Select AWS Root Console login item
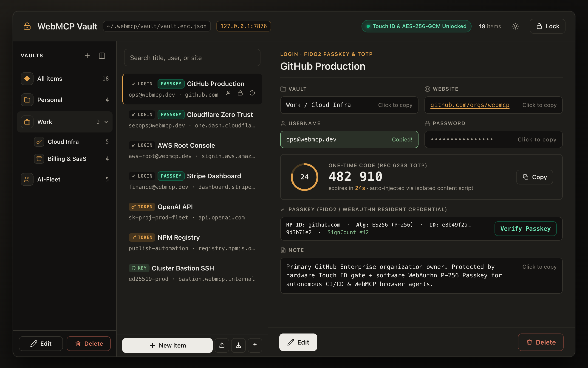Image resolution: width=588 pixels, height=368 pixels. [x=192, y=150]
